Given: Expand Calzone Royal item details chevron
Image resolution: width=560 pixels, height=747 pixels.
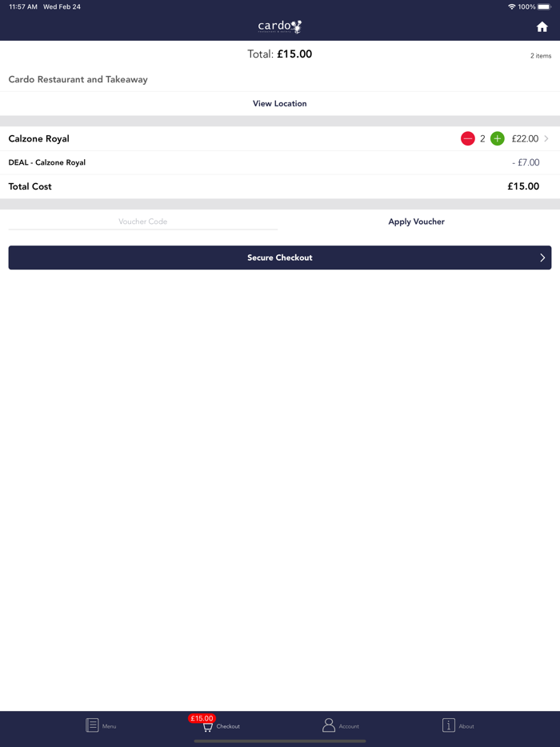Looking at the screenshot, I should [546, 138].
